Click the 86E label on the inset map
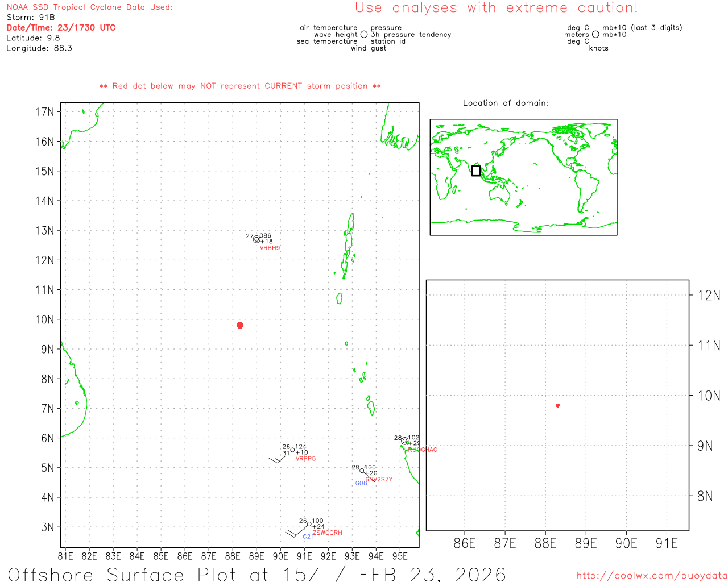The height and width of the screenshot is (582, 728). pos(465,543)
